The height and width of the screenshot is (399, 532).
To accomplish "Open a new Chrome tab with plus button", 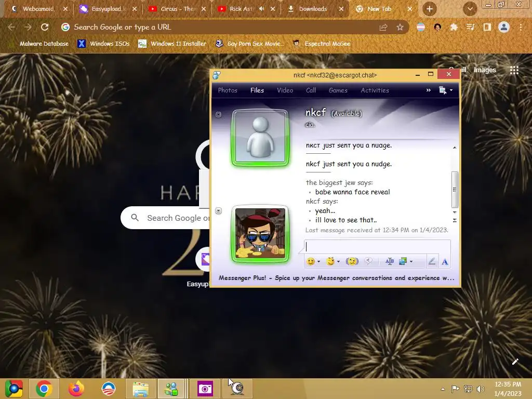I will point(430,9).
